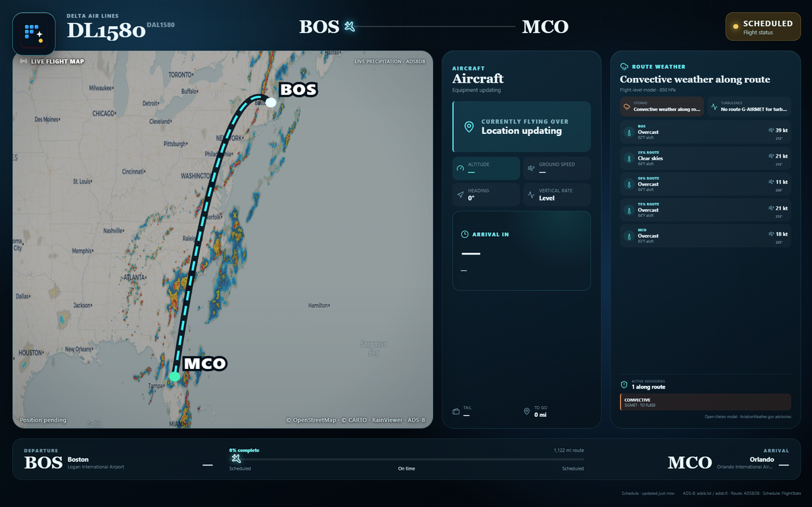The image size is (812, 507).
Task: Click the plane icon beside BOS in header
Action: click(350, 27)
